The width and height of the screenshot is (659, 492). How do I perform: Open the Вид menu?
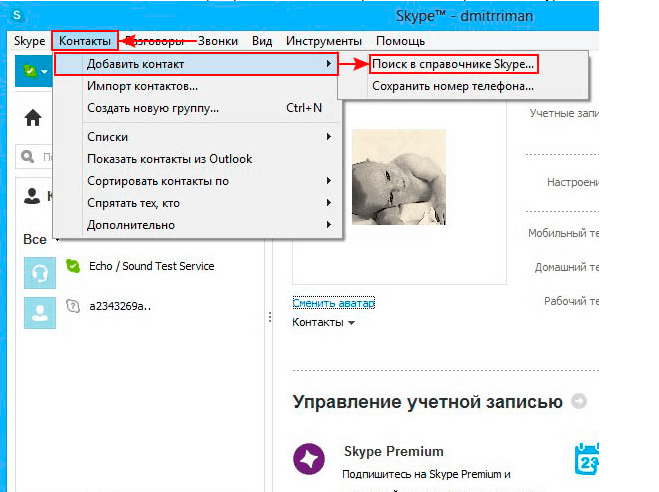click(262, 41)
